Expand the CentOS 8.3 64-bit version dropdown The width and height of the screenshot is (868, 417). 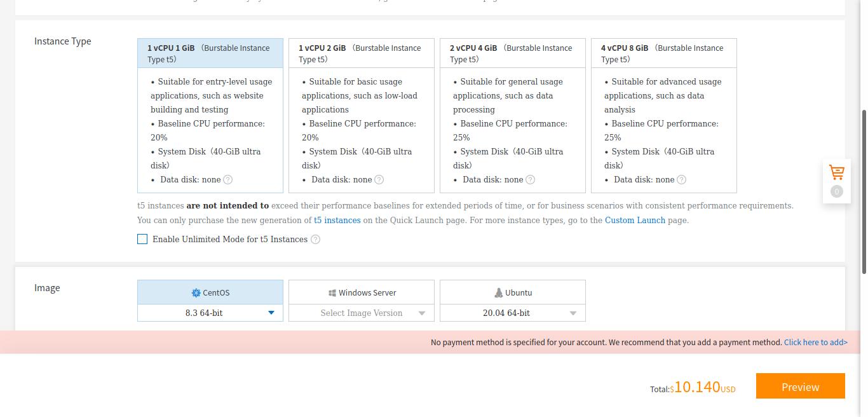pyautogui.click(x=210, y=313)
